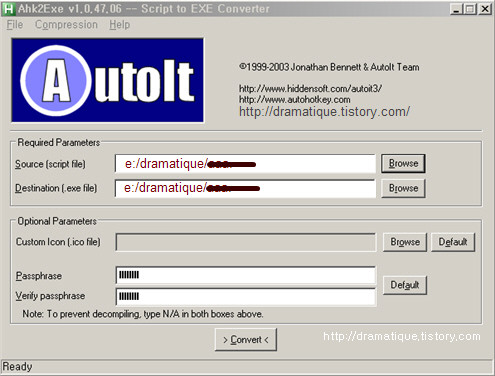Click the 'Verify passphrase' label
This screenshot has width=495, height=376.
pos(50,296)
